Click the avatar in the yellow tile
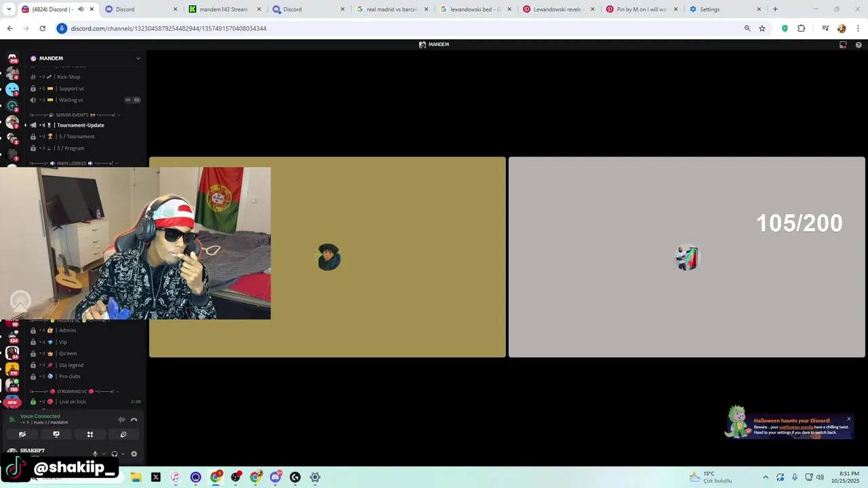 pos(329,258)
